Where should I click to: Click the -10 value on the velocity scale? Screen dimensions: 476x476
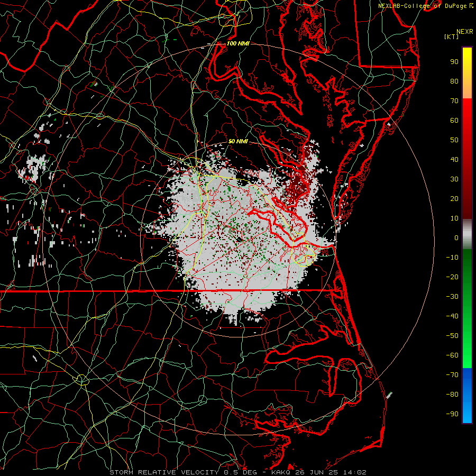point(452,258)
